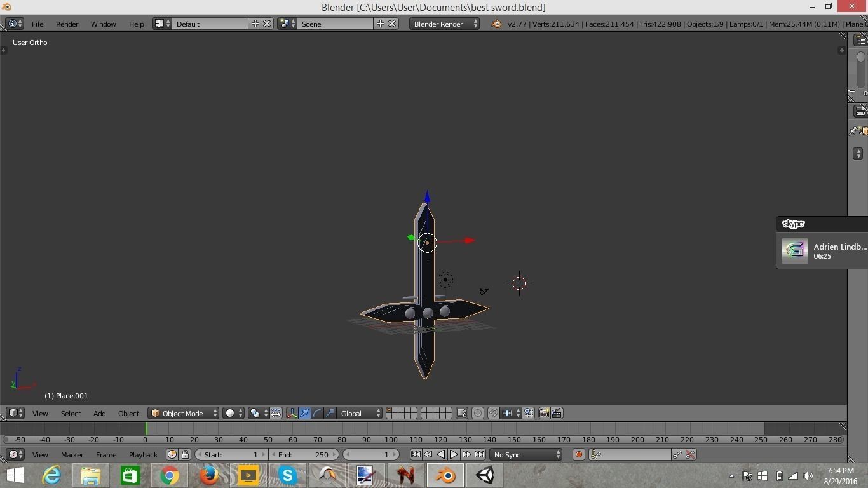Toggle the 3D manipulator widget
Image resolution: width=868 pixels, height=488 pixels.
coord(292,413)
